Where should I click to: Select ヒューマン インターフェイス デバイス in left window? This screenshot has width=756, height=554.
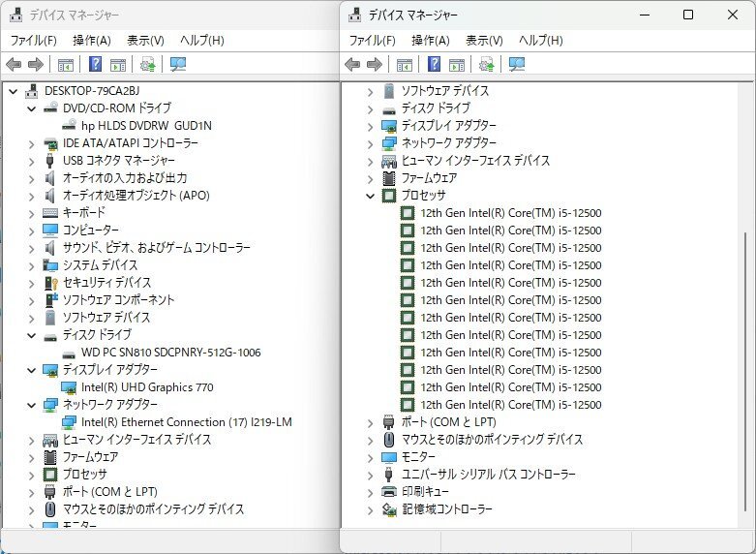pos(136,439)
